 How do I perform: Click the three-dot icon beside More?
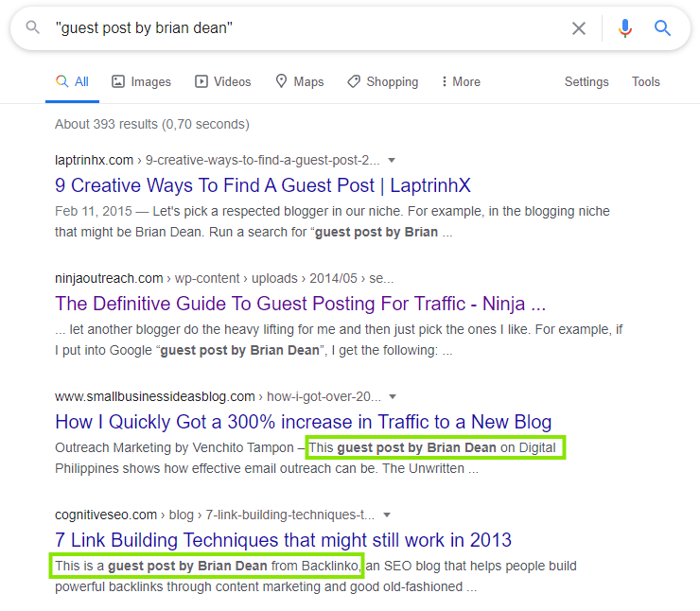[444, 81]
